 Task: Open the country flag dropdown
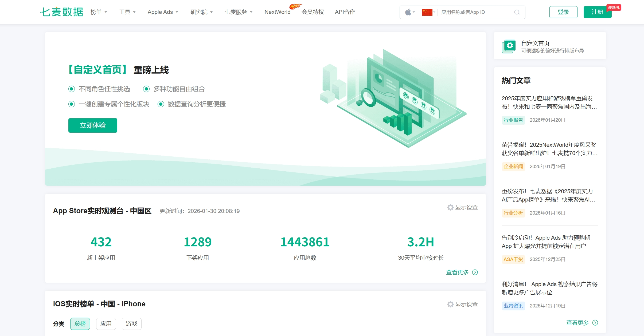(428, 12)
